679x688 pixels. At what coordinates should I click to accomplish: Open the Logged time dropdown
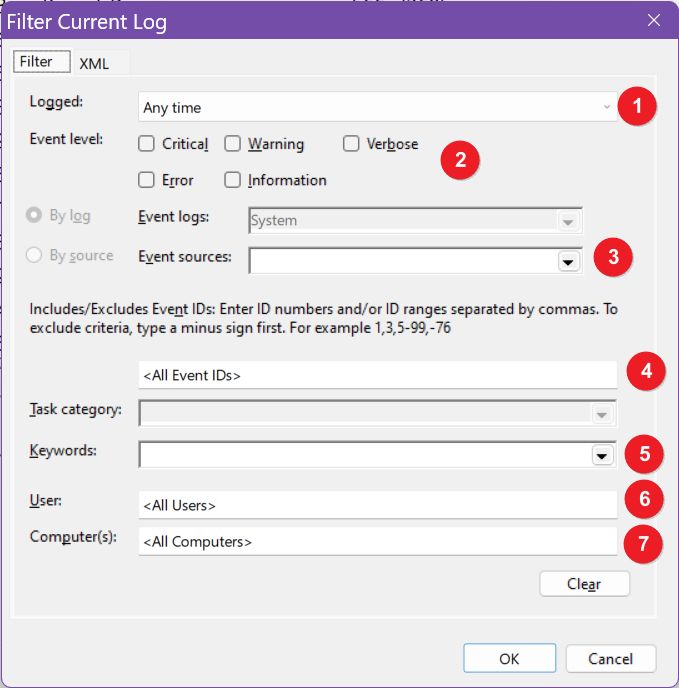[377, 107]
